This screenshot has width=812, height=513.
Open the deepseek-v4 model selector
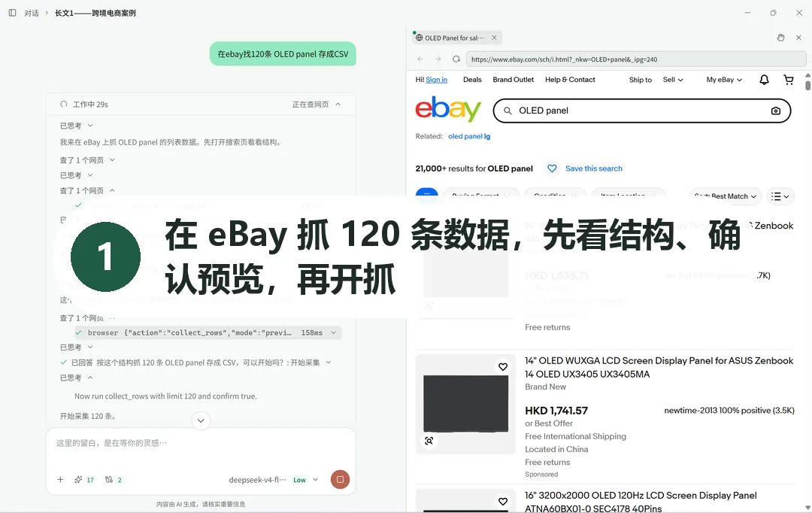257,480
